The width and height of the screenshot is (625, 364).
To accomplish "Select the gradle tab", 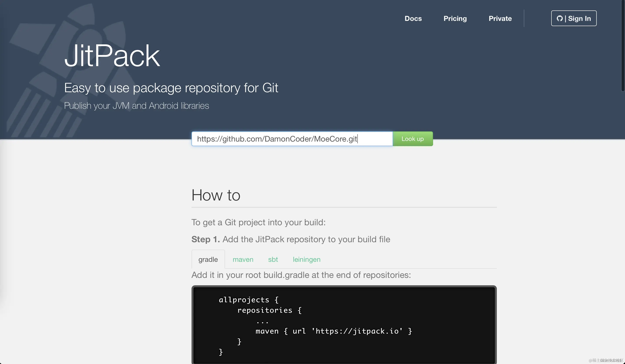I will coord(208,259).
